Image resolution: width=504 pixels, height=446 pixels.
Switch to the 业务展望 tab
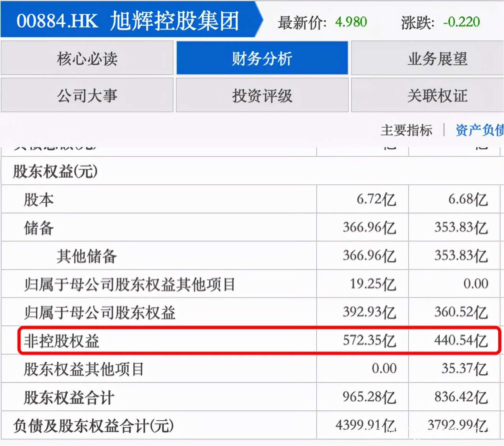point(427,58)
